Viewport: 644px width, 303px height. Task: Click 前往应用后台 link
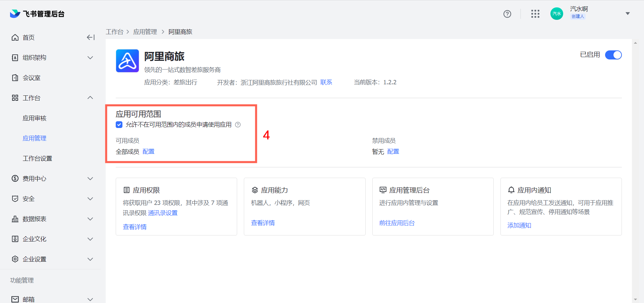[x=397, y=223]
